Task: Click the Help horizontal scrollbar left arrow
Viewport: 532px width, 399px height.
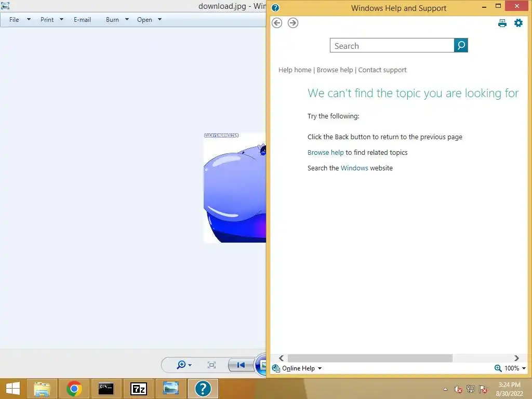Action: pyautogui.click(x=281, y=358)
